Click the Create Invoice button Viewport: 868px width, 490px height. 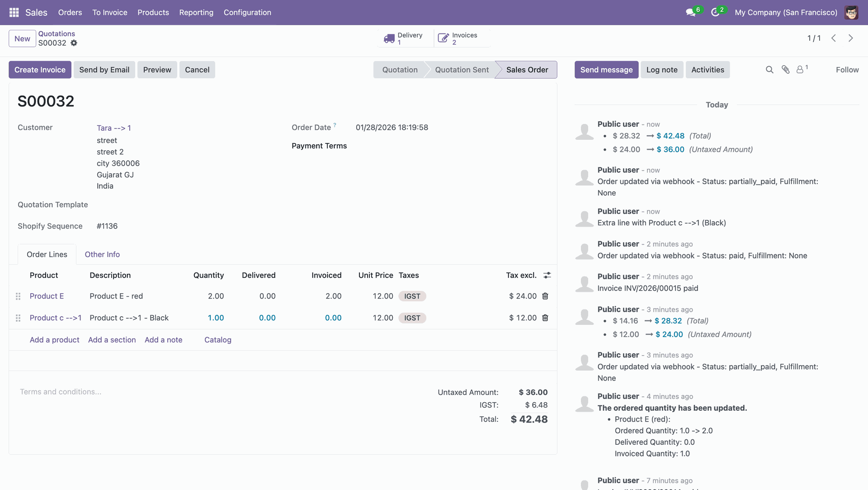40,70
